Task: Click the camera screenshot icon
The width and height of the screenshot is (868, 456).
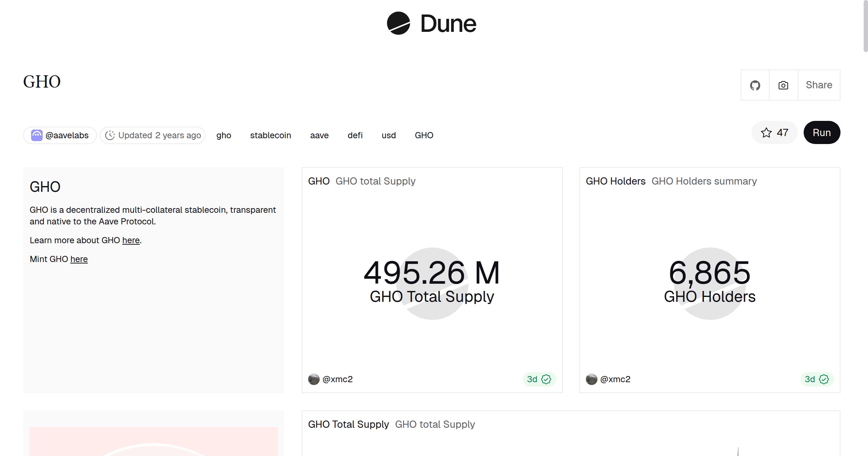Action: tap(783, 85)
